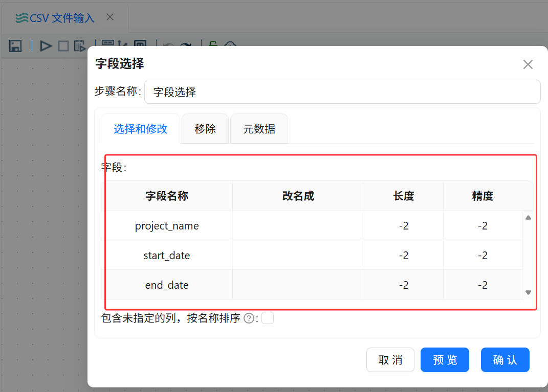Click the save icon in the background toolbar
This screenshot has width=548, height=392.
(15, 46)
